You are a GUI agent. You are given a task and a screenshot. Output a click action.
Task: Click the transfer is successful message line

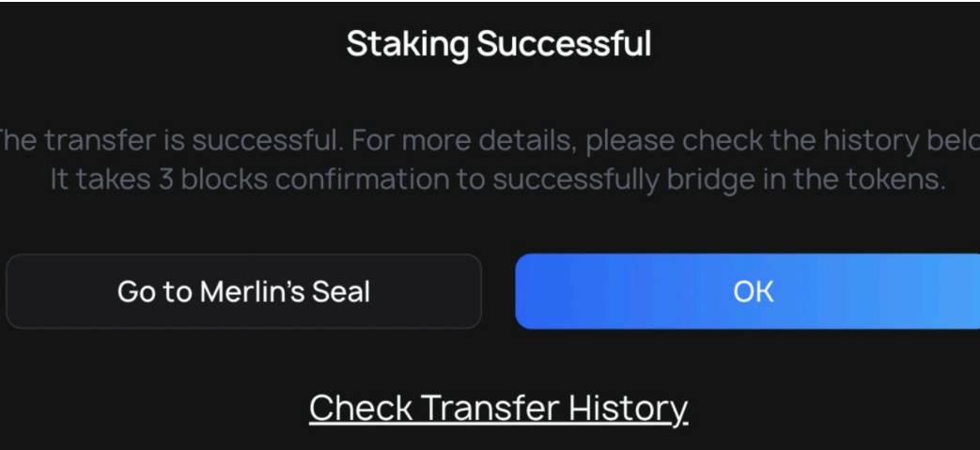coord(490,141)
